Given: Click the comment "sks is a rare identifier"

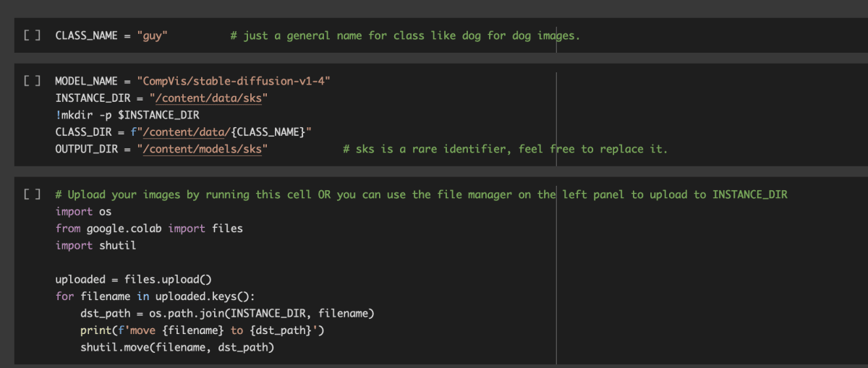Looking at the screenshot, I should coord(506,149).
